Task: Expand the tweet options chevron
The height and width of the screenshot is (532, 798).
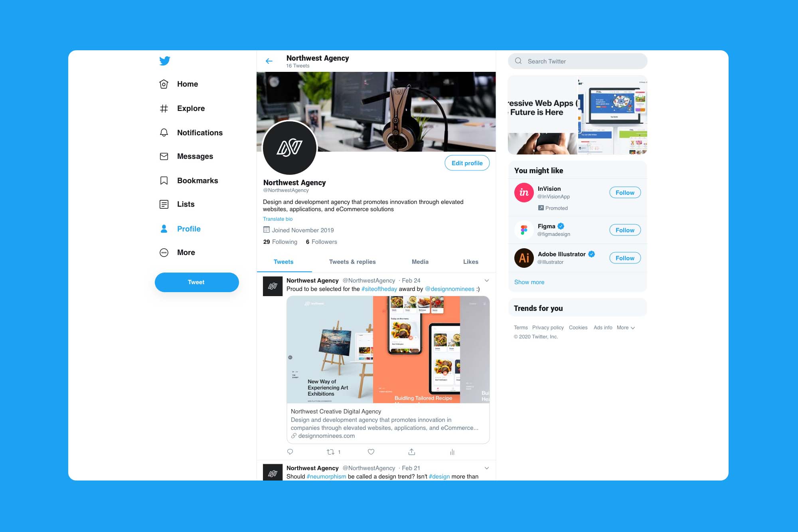Action: 486,280
